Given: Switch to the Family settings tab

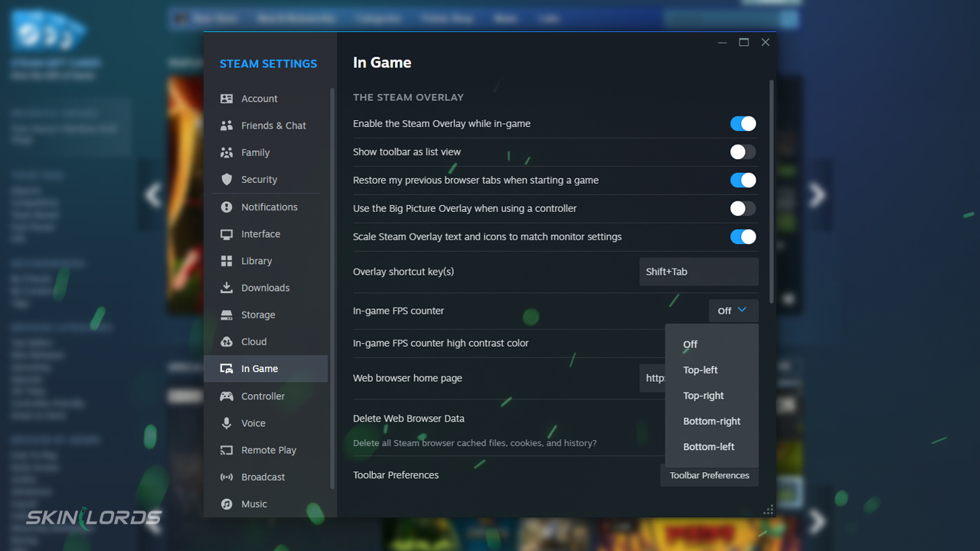Looking at the screenshot, I should point(266,152).
